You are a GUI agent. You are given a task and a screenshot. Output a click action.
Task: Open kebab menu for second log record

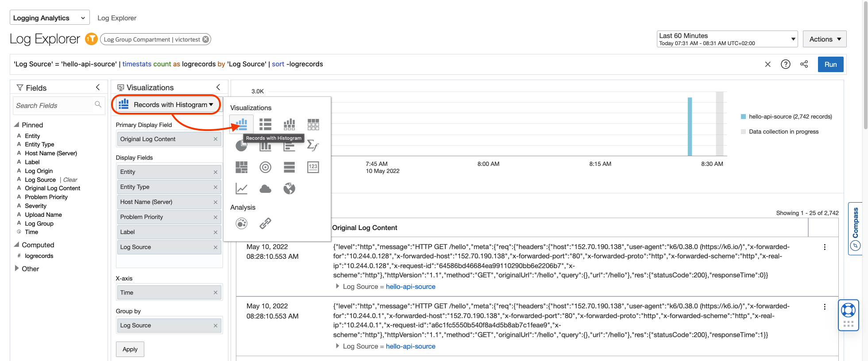tap(824, 307)
